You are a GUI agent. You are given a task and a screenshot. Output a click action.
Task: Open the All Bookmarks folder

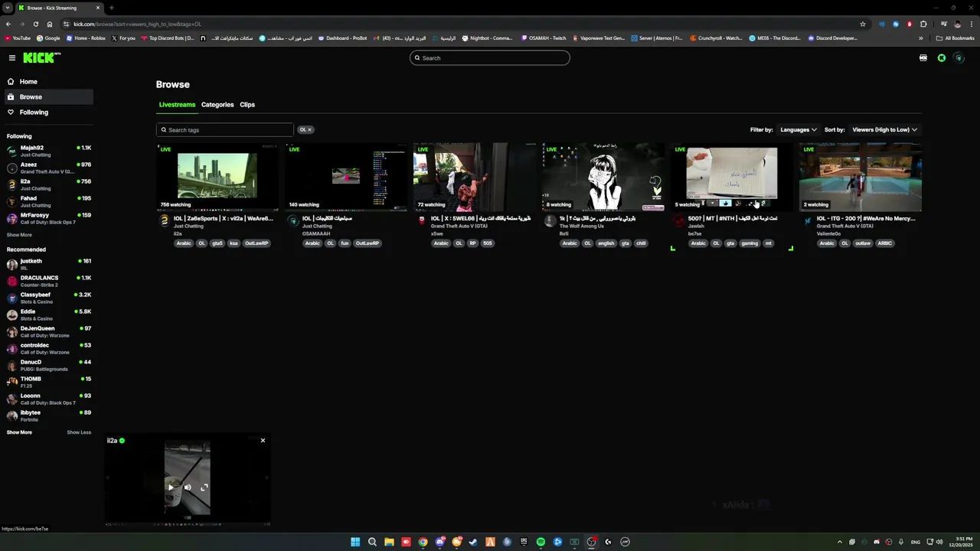tap(955, 38)
